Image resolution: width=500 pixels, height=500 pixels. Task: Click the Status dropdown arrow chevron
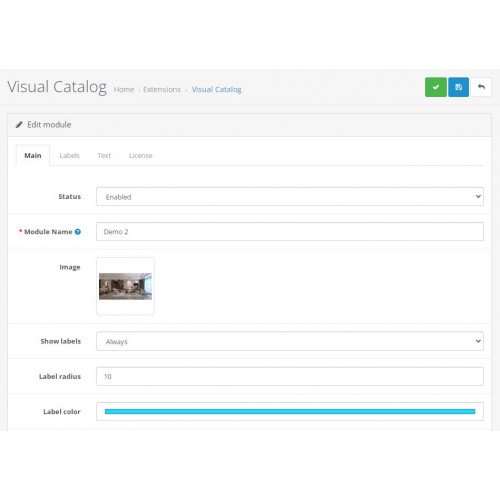click(x=478, y=196)
